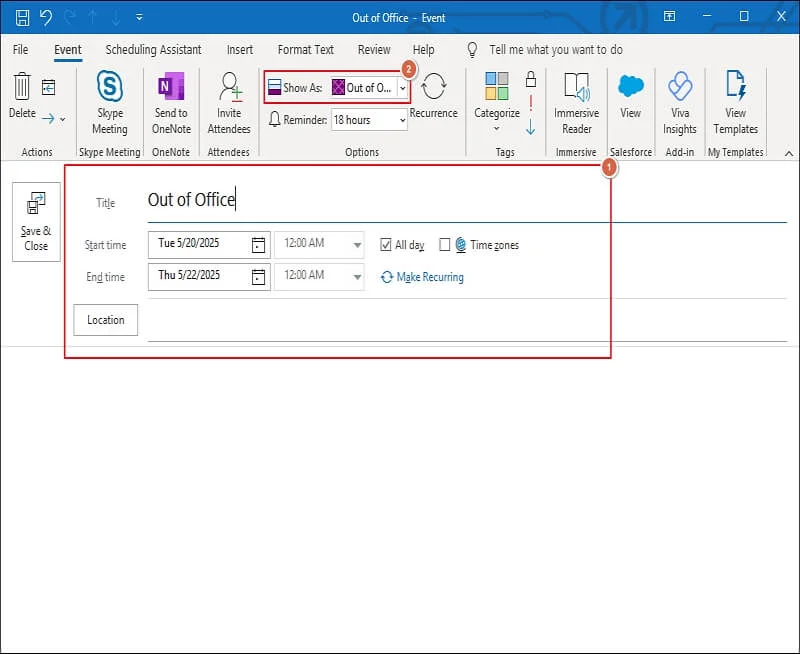The image size is (800, 654).
Task: Delete the event with trash icon
Action: [x=22, y=86]
